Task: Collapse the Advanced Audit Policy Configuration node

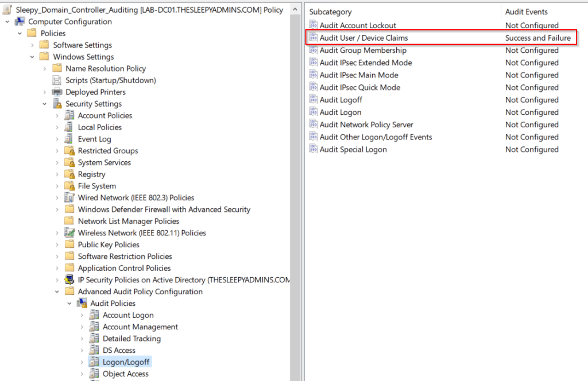Action: pyautogui.click(x=57, y=292)
